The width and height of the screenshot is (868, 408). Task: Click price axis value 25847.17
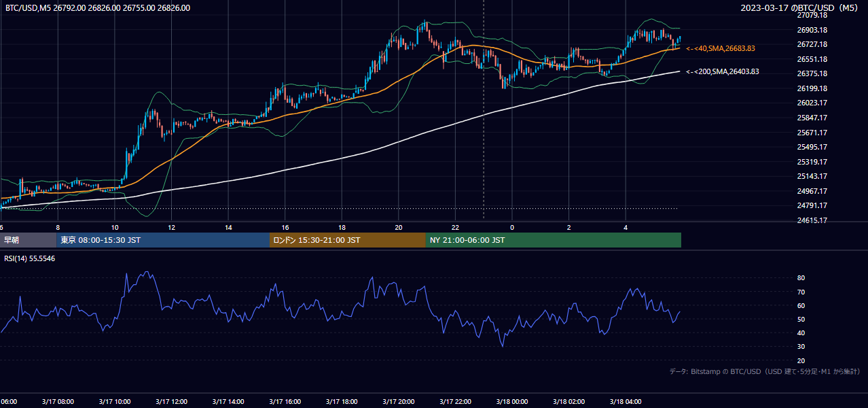(x=812, y=118)
